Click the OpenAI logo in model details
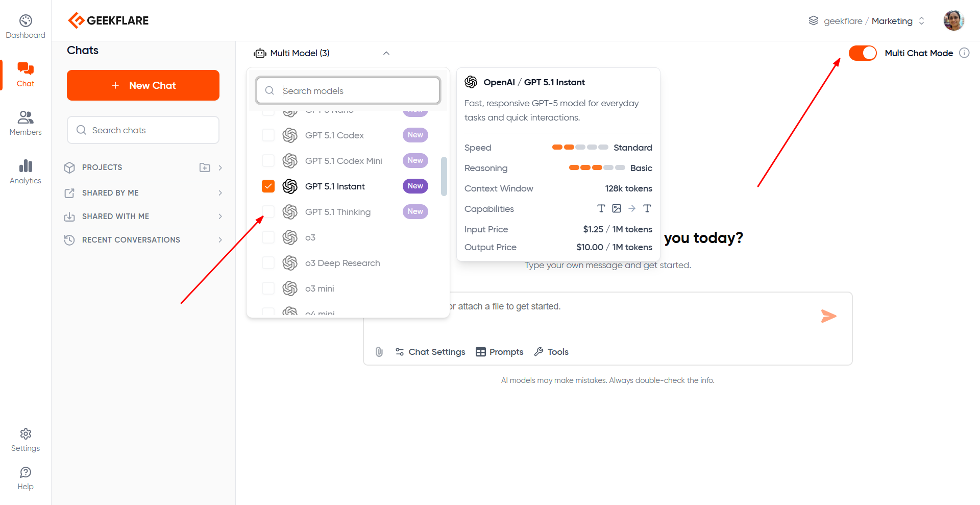The height and width of the screenshot is (505, 980). [471, 82]
